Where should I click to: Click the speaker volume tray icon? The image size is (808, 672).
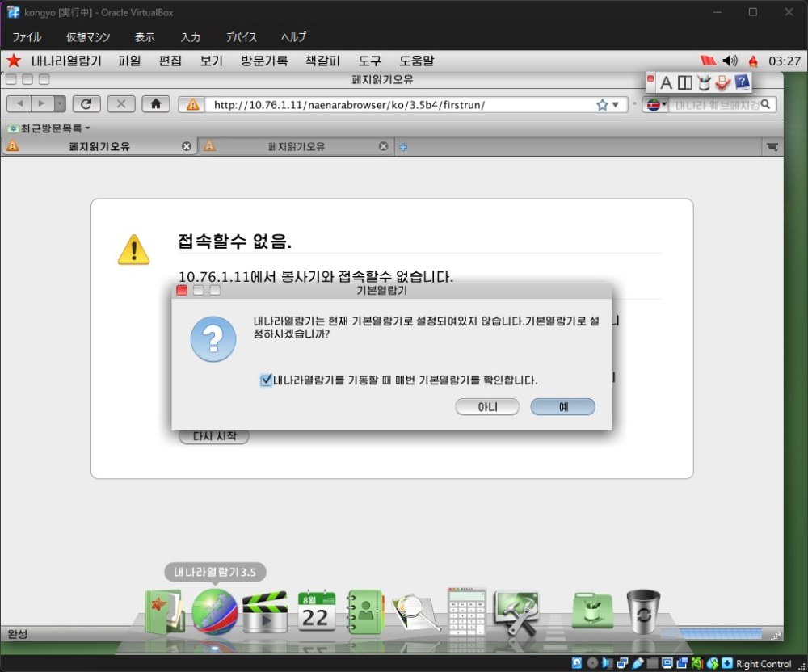pyautogui.click(x=730, y=61)
